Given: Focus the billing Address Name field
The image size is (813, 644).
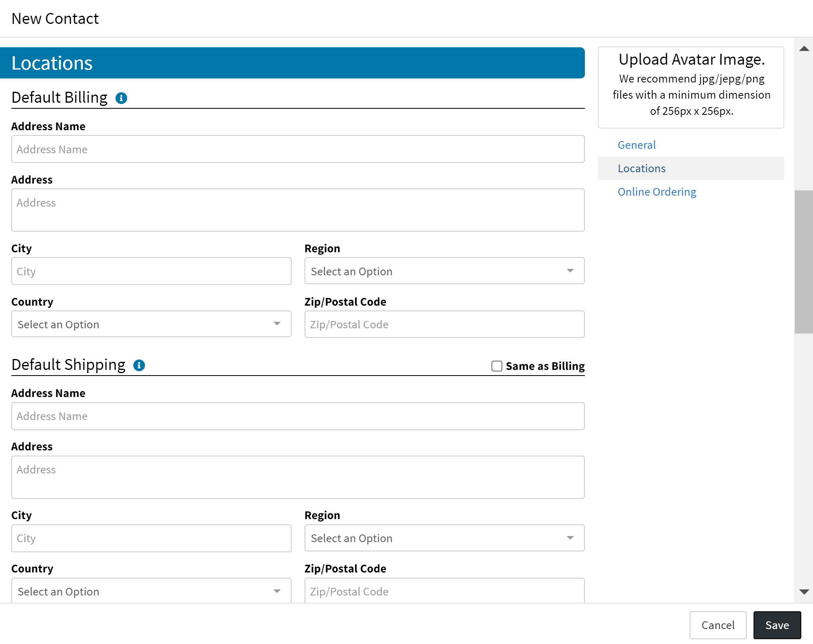Looking at the screenshot, I should (x=298, y=150).
